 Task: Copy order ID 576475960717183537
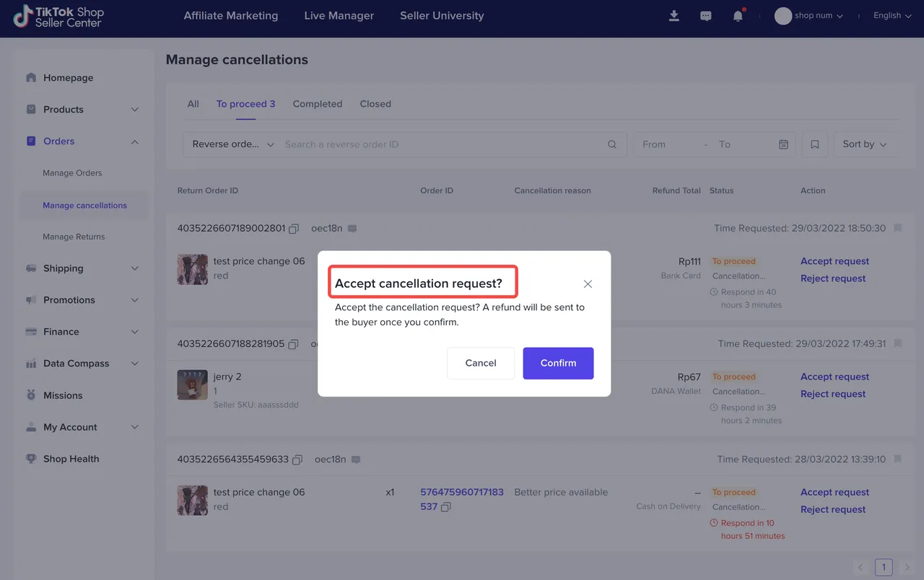coord(446,507)
